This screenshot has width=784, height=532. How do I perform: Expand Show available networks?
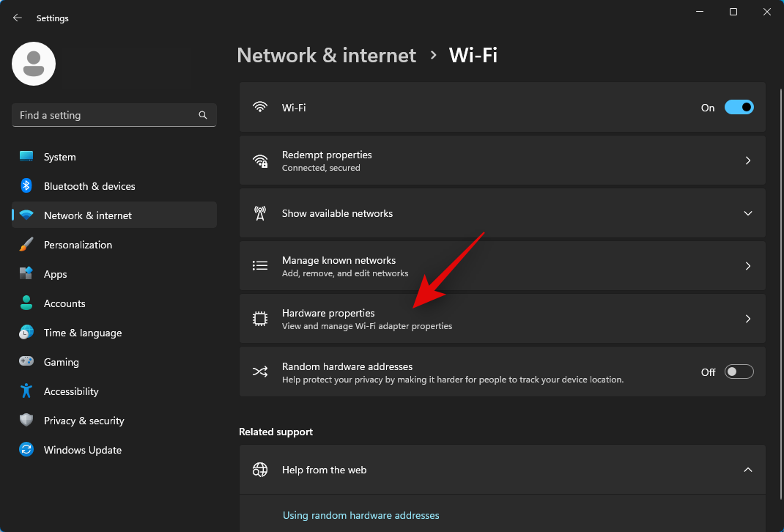click(747, 213)
